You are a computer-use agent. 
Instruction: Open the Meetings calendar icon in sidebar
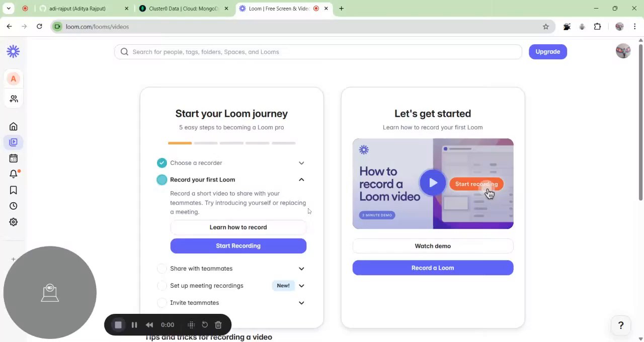(14, 158)
